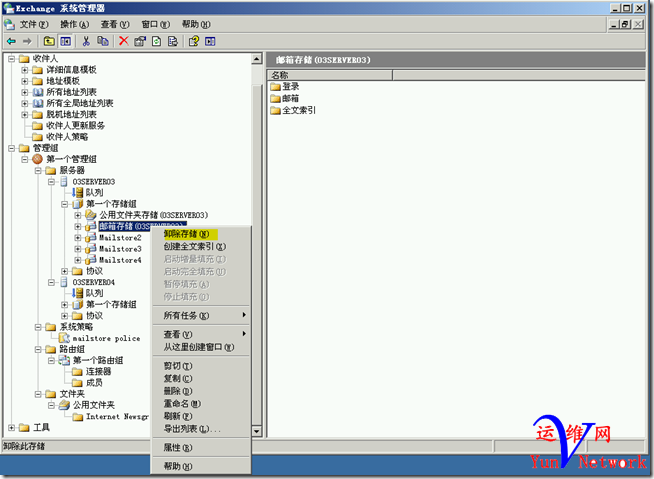
Task: Click the rightmost toolbar icon after Help
Action: [210, 41]
